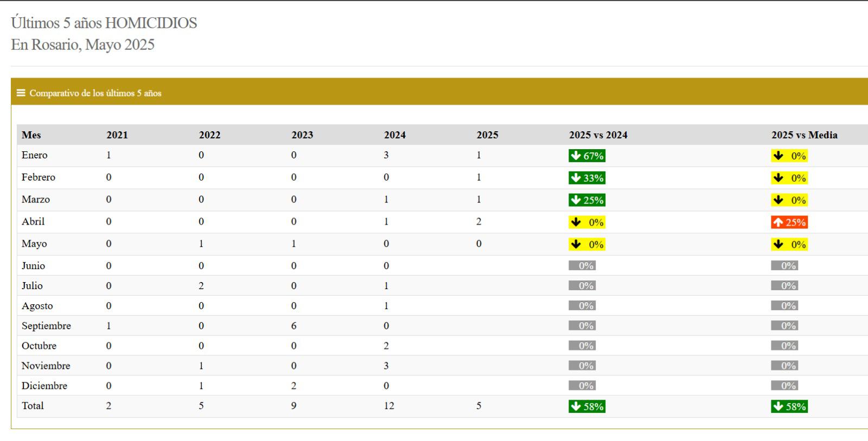Click the yellow 0% badge in Mayo's 2025 vs 2024 column
Viewport: 868px width, 441px height.
click(586, 245)
